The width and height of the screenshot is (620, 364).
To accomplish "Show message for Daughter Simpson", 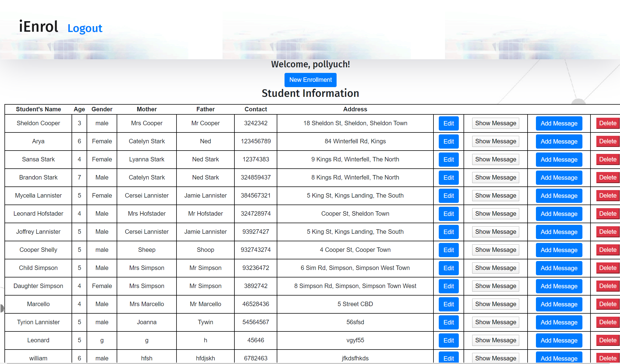I will tap(495, 286).
